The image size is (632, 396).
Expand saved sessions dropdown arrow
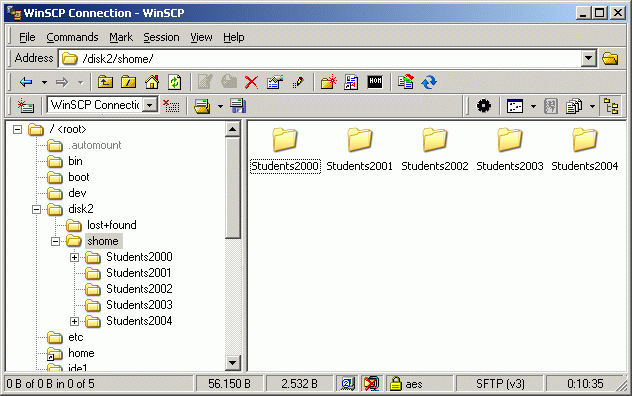[220, 106]
